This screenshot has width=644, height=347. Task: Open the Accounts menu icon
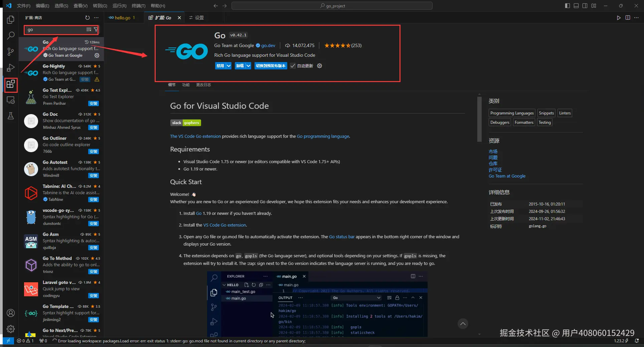point(11,313)
